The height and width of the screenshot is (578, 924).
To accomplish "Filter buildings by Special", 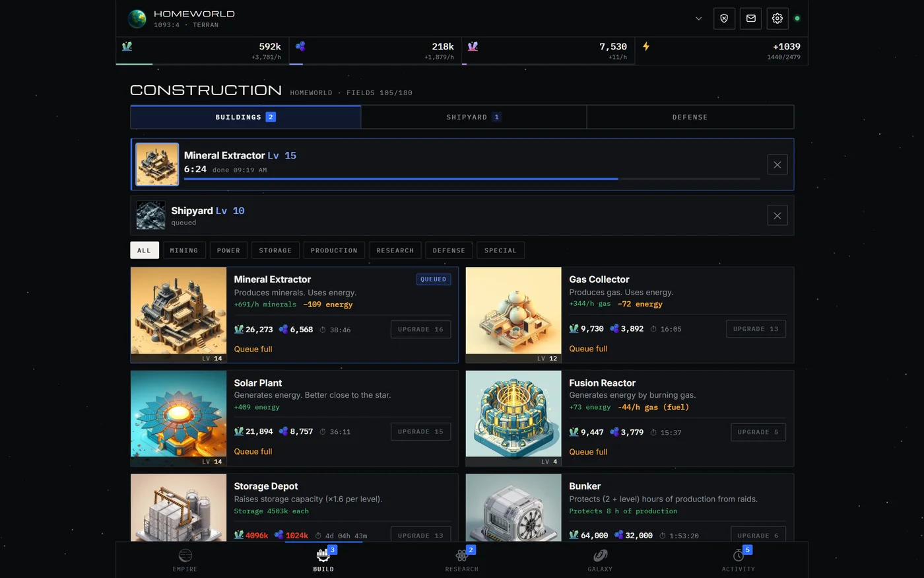I will tap(501, 250).
